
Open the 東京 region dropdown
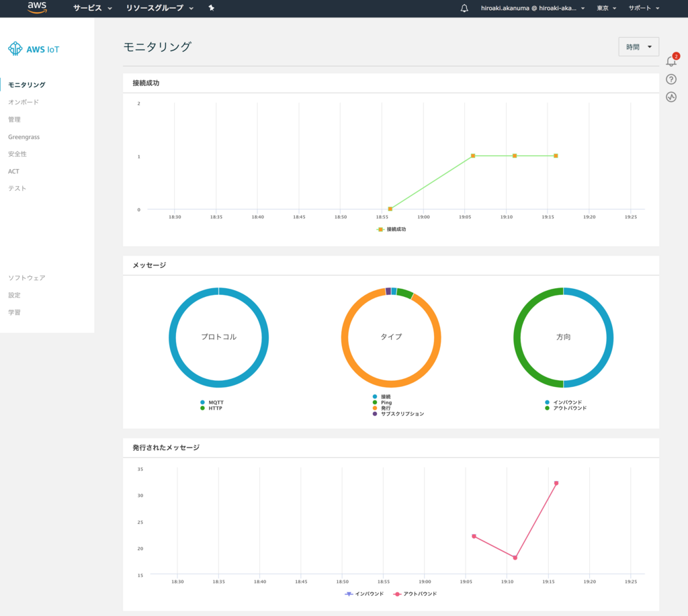607,8
